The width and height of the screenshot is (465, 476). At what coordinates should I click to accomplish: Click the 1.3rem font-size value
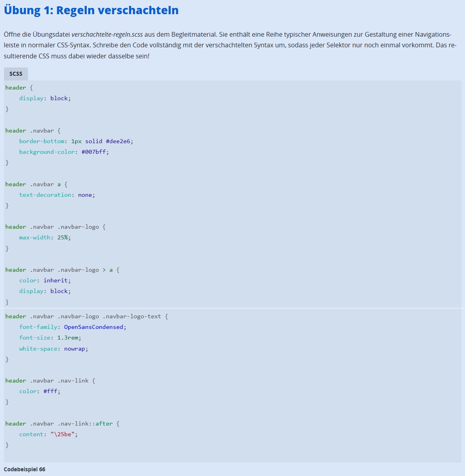click(x=67, y=338)
